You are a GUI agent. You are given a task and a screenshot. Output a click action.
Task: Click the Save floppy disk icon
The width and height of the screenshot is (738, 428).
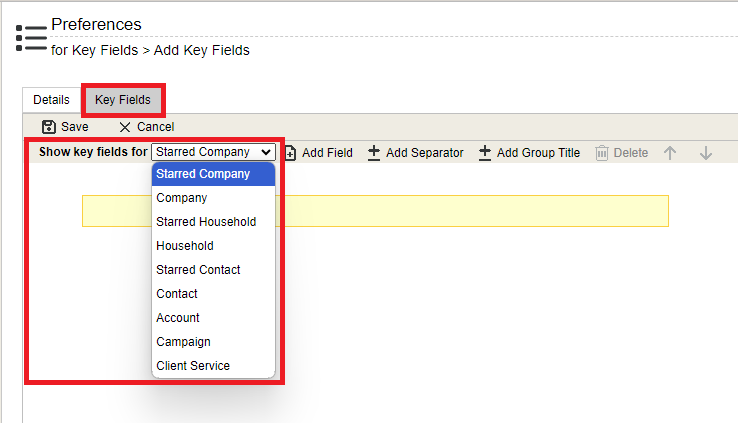(x=48, y=127)
